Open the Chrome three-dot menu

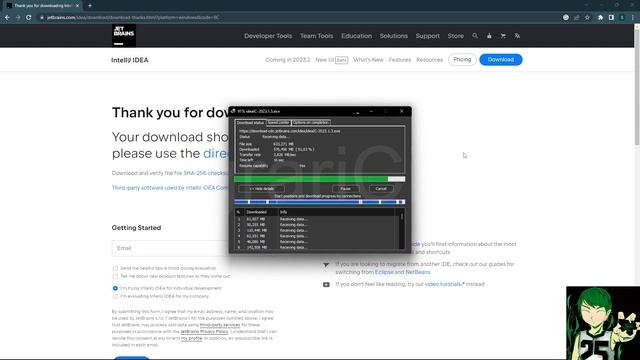pos(633,18)
